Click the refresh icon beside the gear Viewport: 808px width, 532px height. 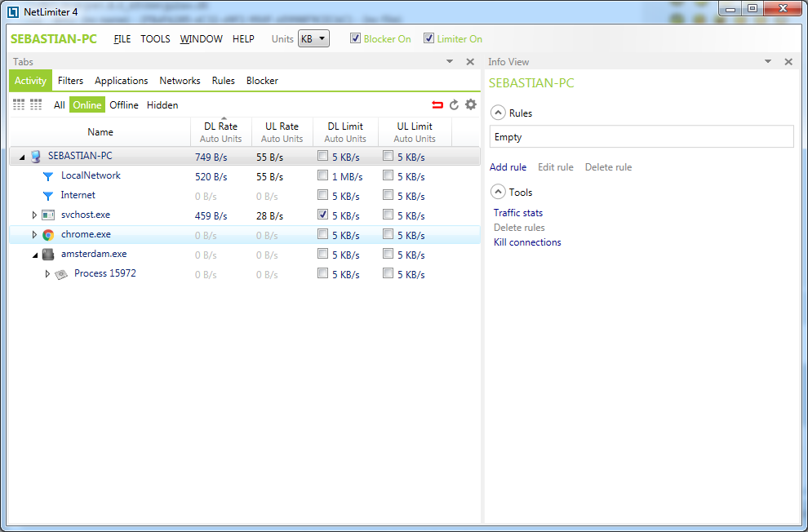[455, 104]
